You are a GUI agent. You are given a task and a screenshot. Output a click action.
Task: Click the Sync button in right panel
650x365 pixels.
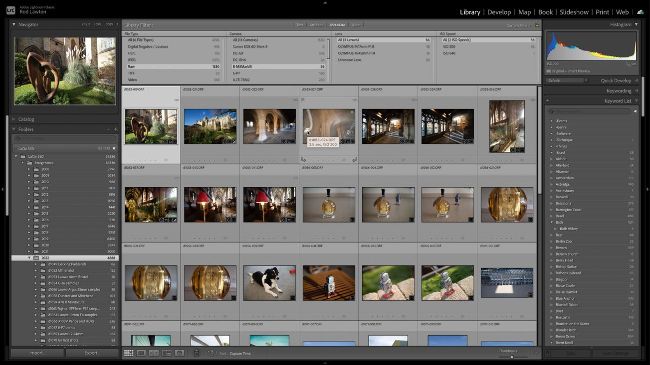(570, 353)
